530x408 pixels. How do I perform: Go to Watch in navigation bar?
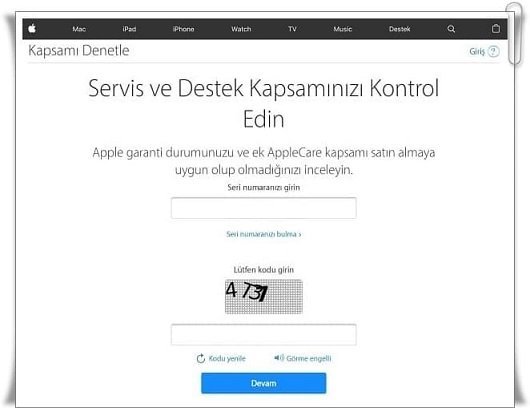(x=241, y=29)
